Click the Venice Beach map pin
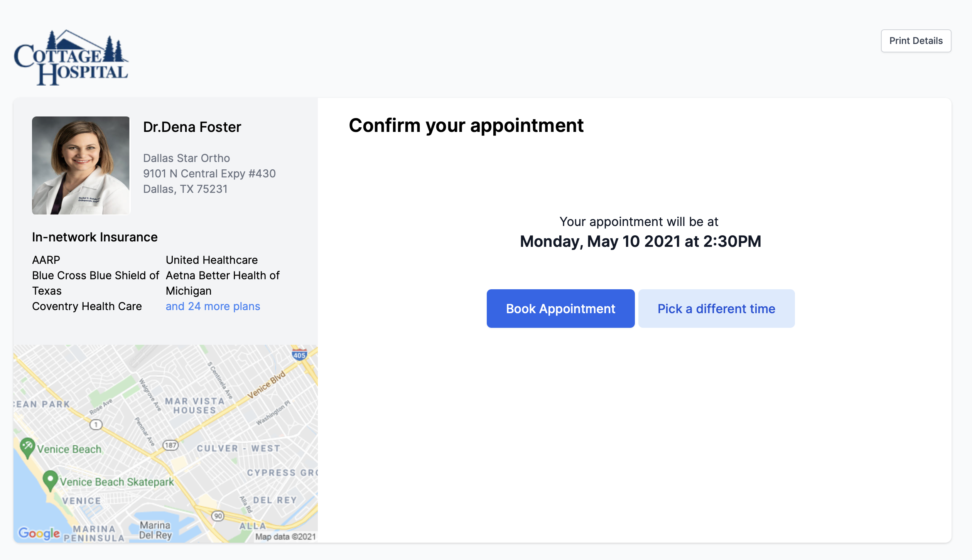 pos(27,448)
